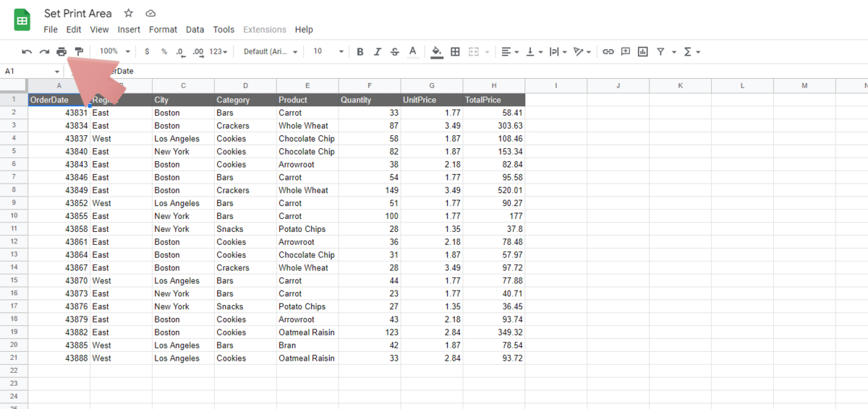Click the A1 name box field
This screenshot has width=868, height=409.
click(x=29, y=72)
